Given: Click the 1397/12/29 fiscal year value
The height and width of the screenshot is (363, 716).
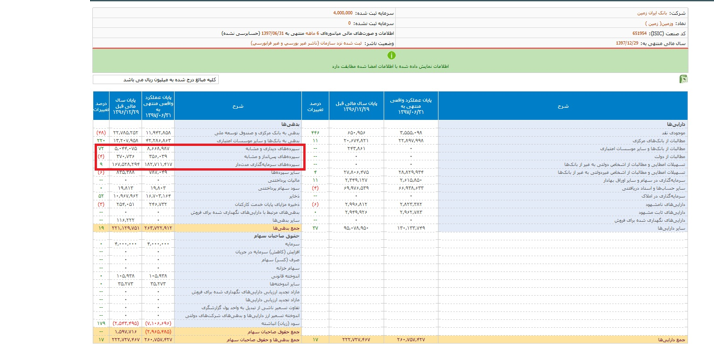Looking at the screenshot, I should coord(626,43).
